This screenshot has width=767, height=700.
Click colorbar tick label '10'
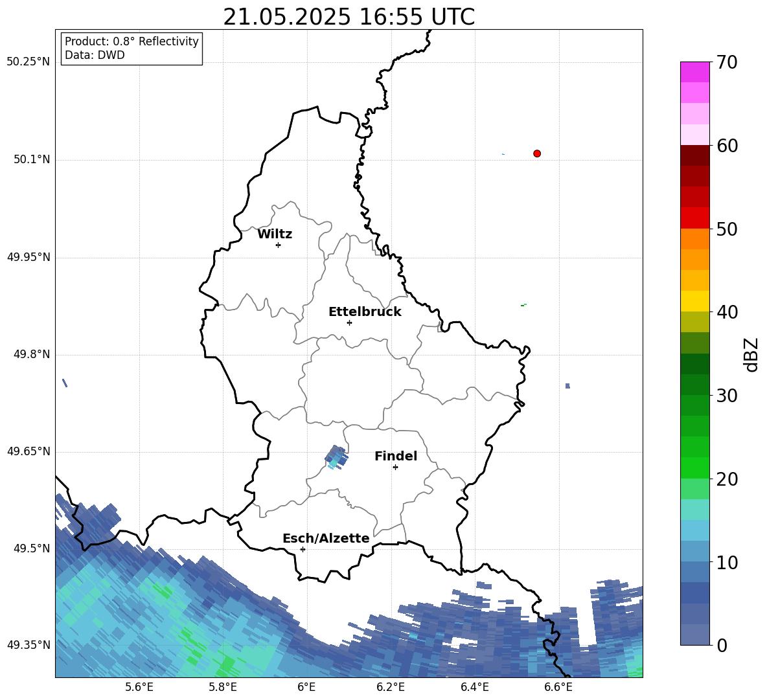click(x=727, y=563)
